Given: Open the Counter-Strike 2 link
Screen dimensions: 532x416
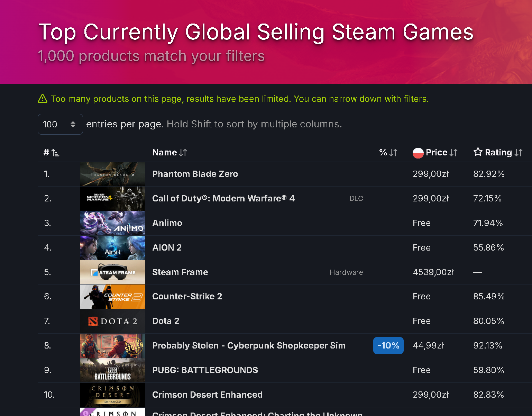Looking at the screenshot, I should click(187, 296).
